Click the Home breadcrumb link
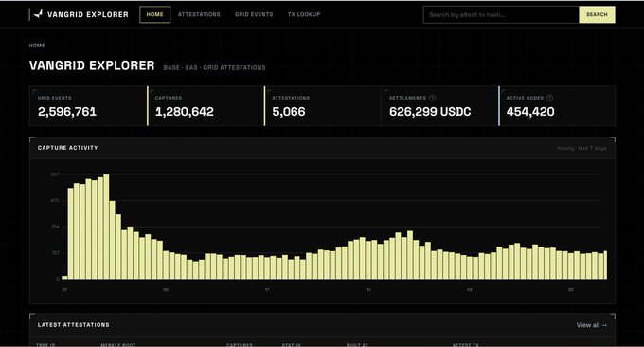644x347 pixels. [37, 46]
